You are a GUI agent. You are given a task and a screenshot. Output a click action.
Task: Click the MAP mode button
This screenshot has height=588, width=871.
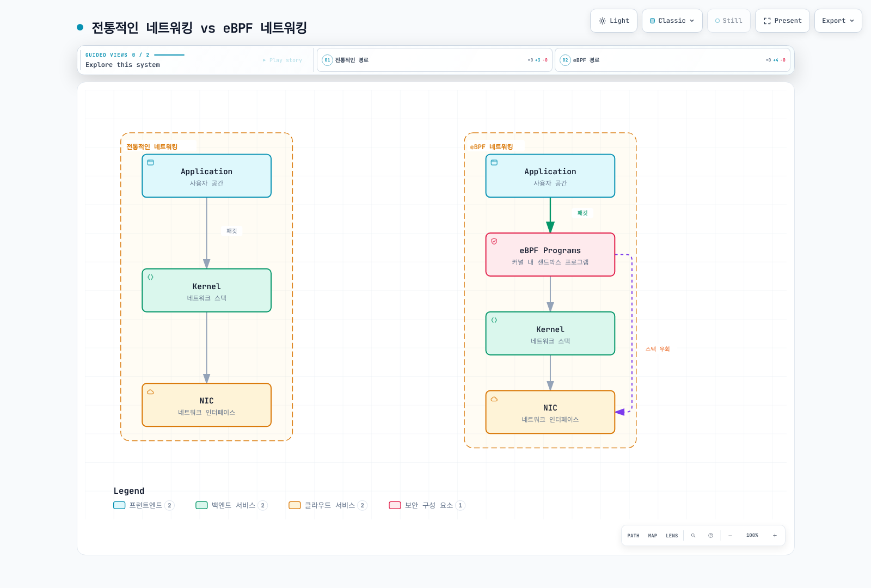click(x=653, y=536)
